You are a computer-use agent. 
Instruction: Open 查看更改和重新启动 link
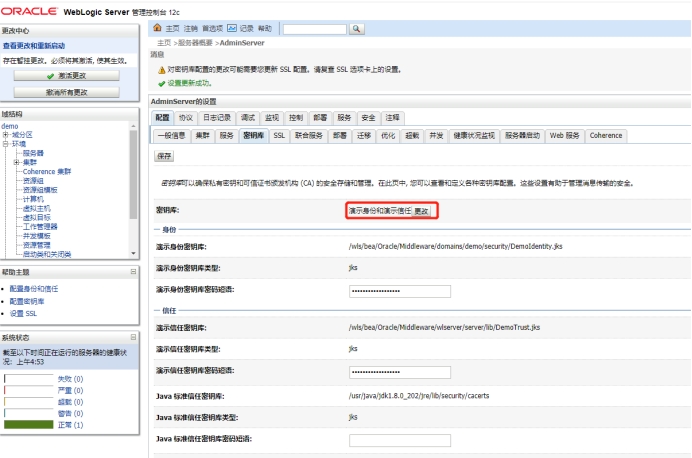(x=34, y=46)
